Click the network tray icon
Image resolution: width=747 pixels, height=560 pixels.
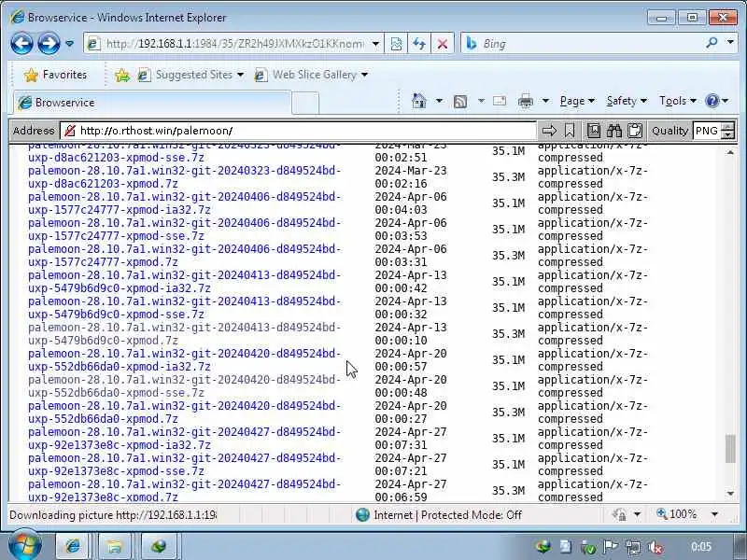(x=633, y=547)
